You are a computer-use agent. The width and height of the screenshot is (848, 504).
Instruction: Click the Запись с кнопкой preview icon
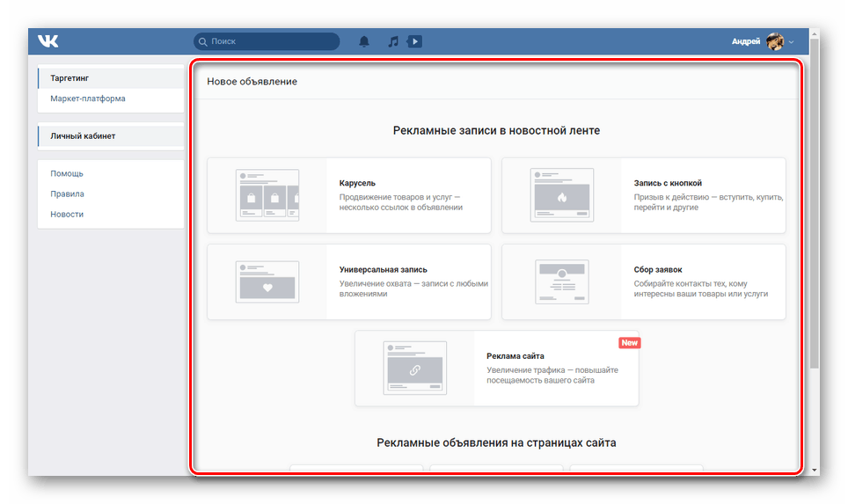click(x=562, y=194)
